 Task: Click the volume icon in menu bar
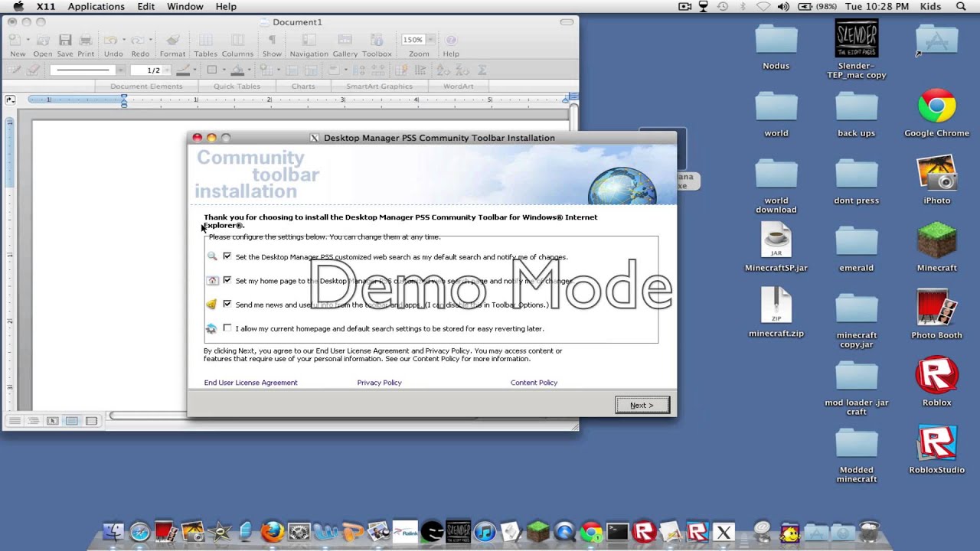point(783,6)
